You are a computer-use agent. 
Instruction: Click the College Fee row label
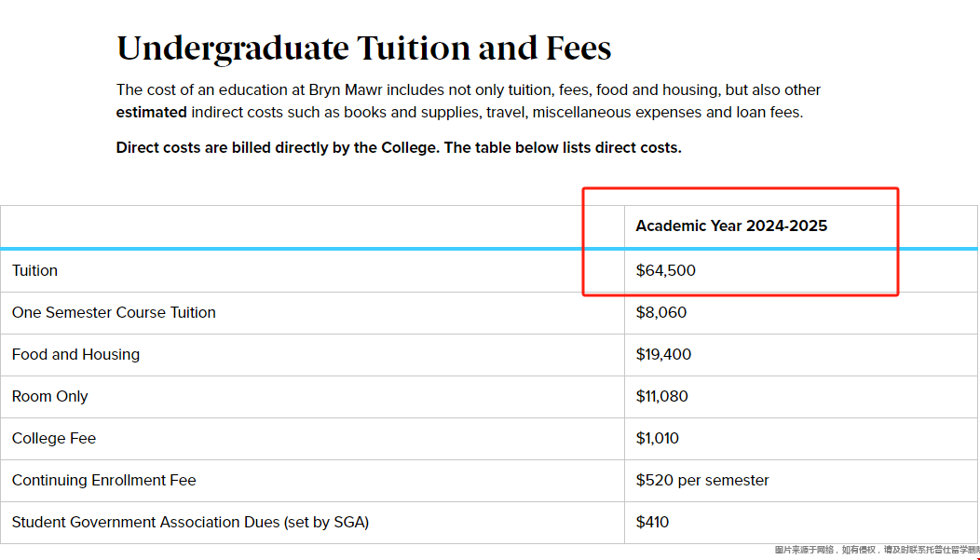click(x=54, y=438)
